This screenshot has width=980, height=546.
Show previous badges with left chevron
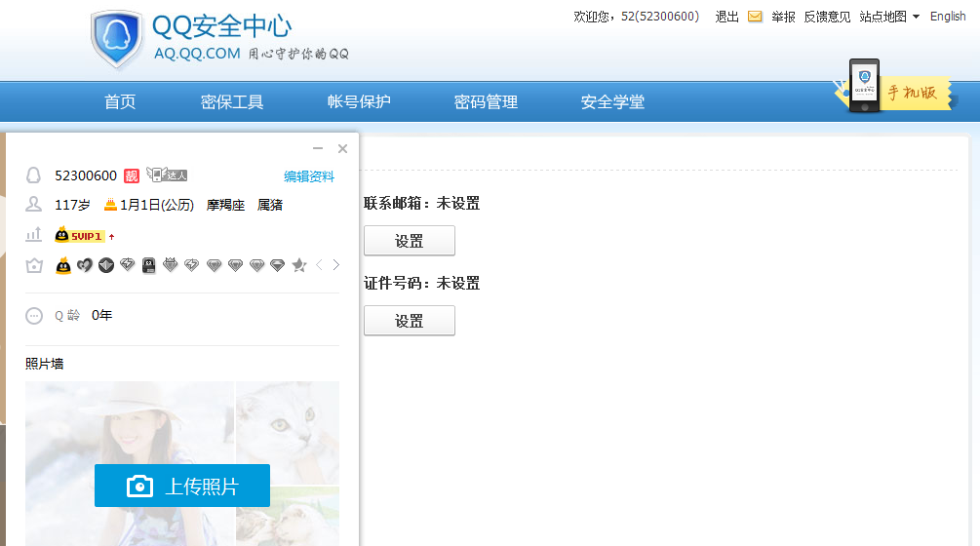pos(320,265)
